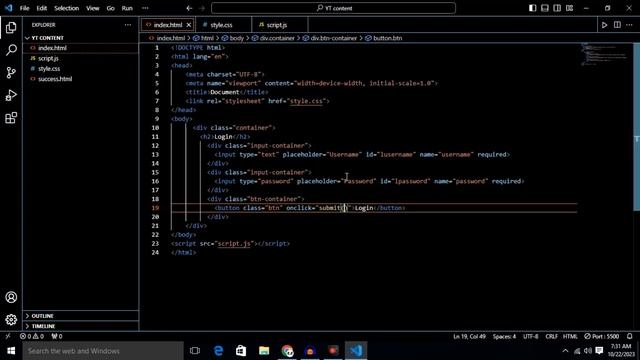640x360 pixels.
Task: Select the index.html editor tab
Action: [x=168, y=25]
